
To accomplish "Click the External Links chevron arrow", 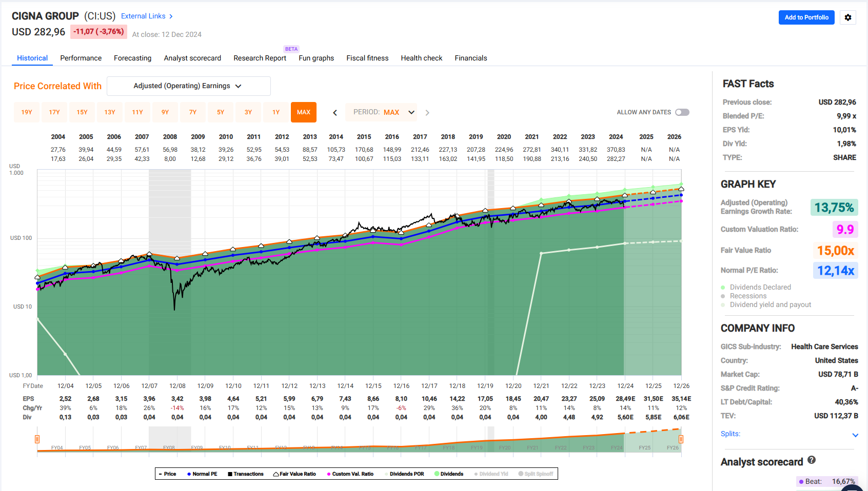I will 171,16.
